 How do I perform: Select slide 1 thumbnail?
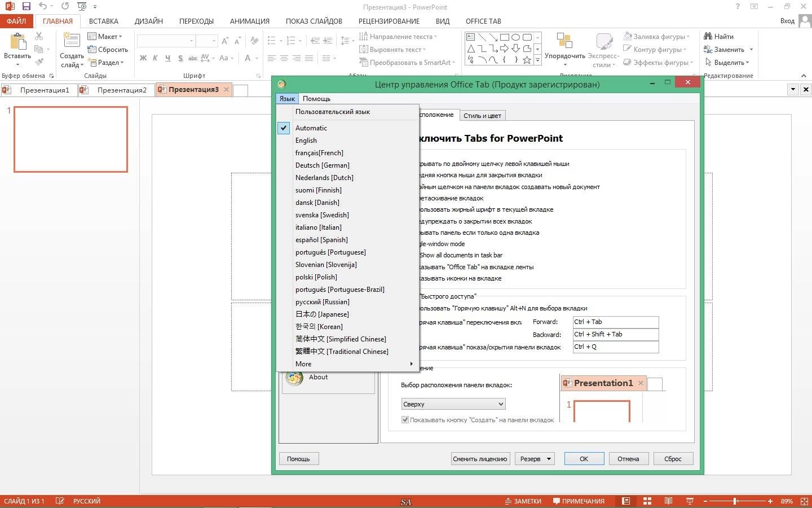coord(70,139)
